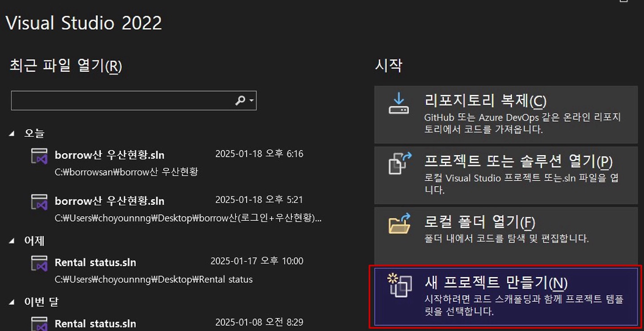Click the open local folder icon
The height and width of the screenshot is (331, 644).
pyautogui.click(x=400, y=224)
